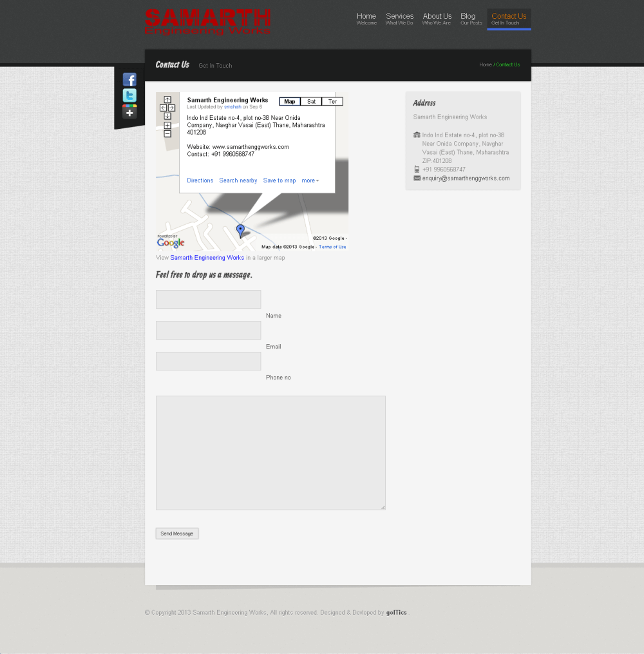Open the Services menu item

399,19
